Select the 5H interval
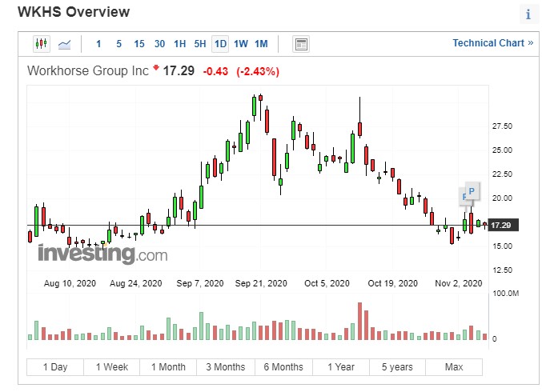 pos(200,44)
